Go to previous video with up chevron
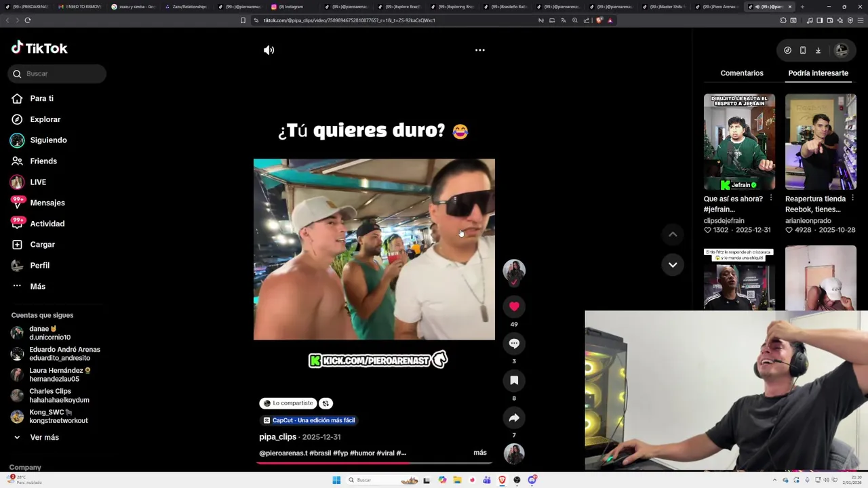 point(673,235)
